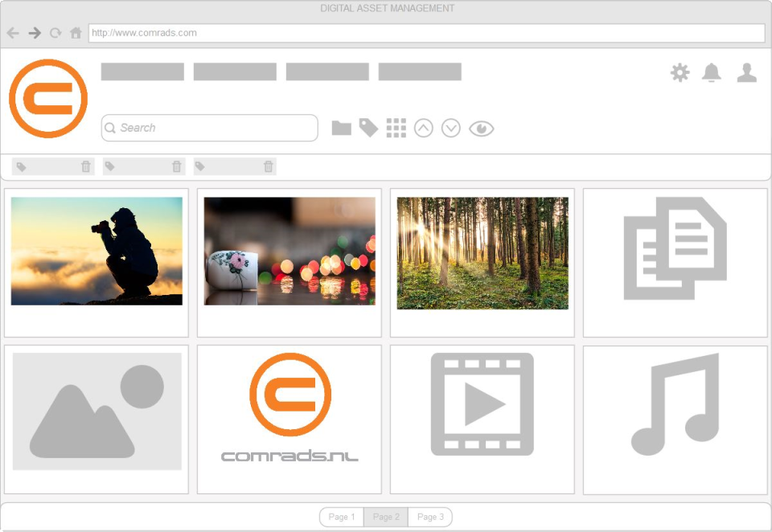The width and height of the screenshot is (772, 532).
Task: Open the second grey navigation menu placeholder
Action: point(235,72)
